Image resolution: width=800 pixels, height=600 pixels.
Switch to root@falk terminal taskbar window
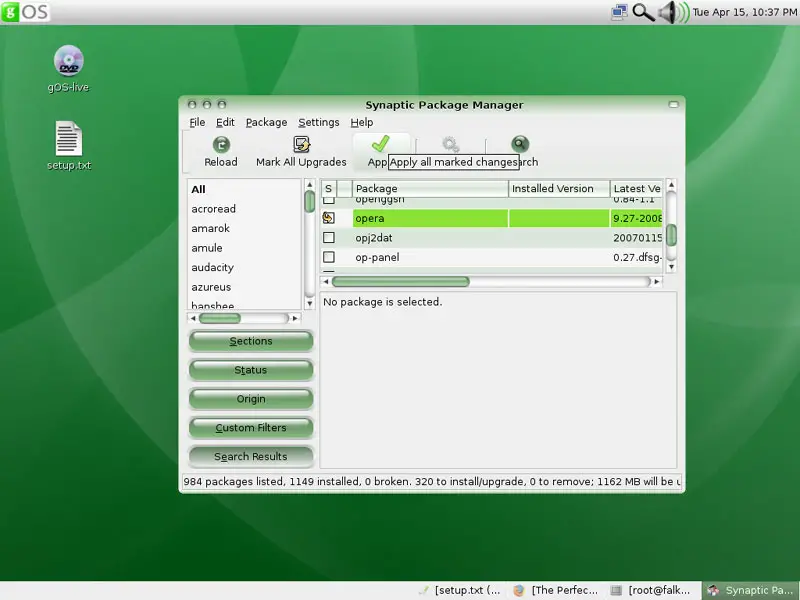[653, 590]
